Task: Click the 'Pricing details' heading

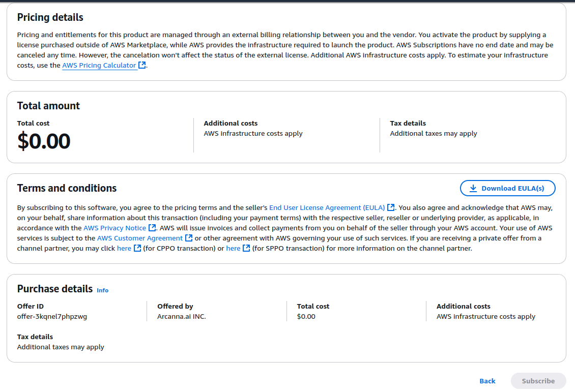Action: tap(50, 17)
